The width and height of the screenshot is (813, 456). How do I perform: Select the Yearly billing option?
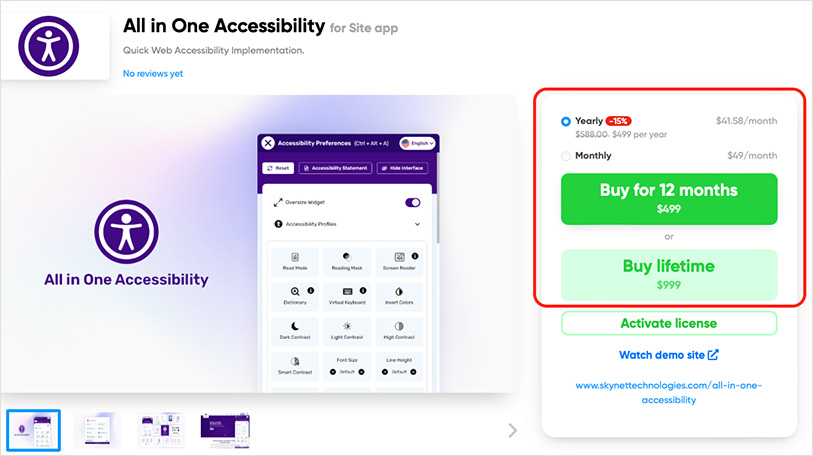click(566, 121)
